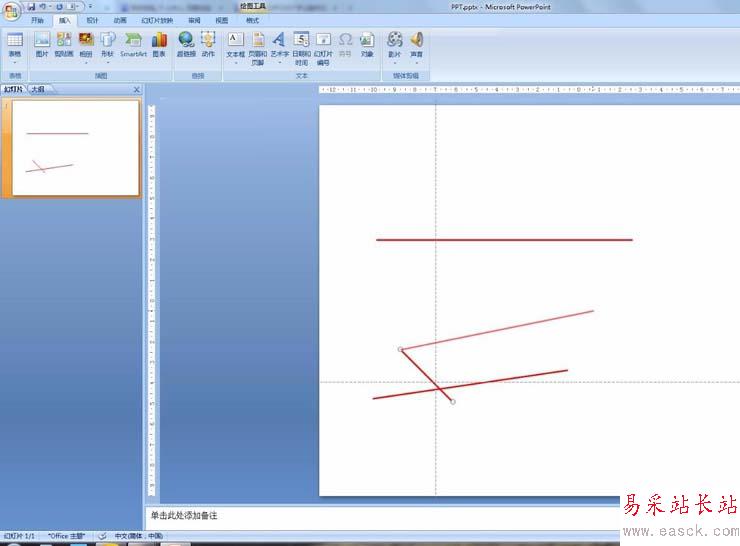Open Customize Quick Access Toolbar dropdown

coord(90,7)
